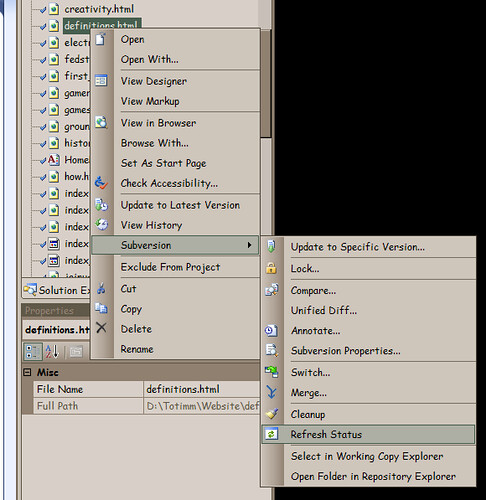486x500 pixels.
Task: Click the Solution Explorer tab icon
Action: click(30, 290)
